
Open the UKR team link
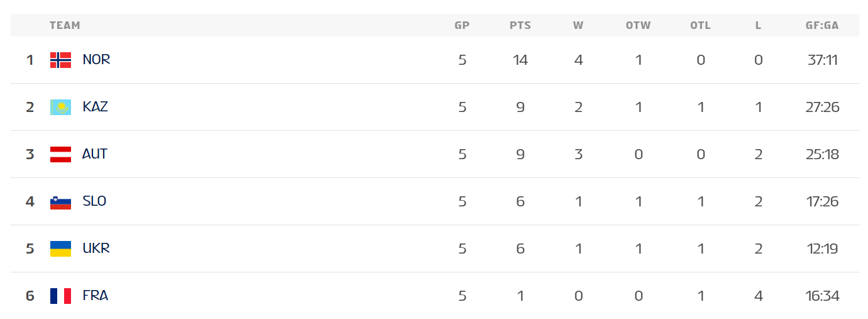(x=96, y=249)
